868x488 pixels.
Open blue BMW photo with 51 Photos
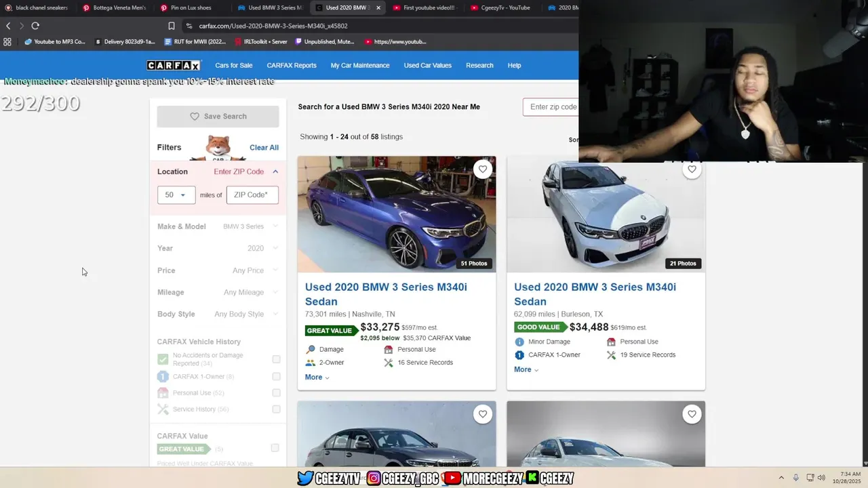[397, 214]
